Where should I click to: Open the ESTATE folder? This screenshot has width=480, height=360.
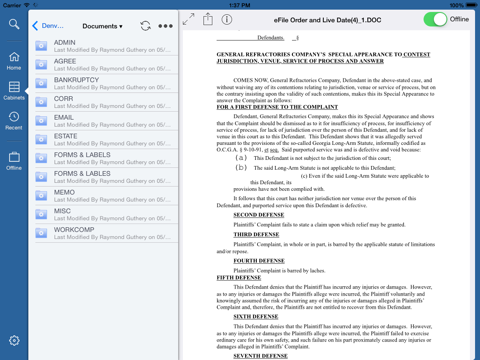tap(106, 139)
